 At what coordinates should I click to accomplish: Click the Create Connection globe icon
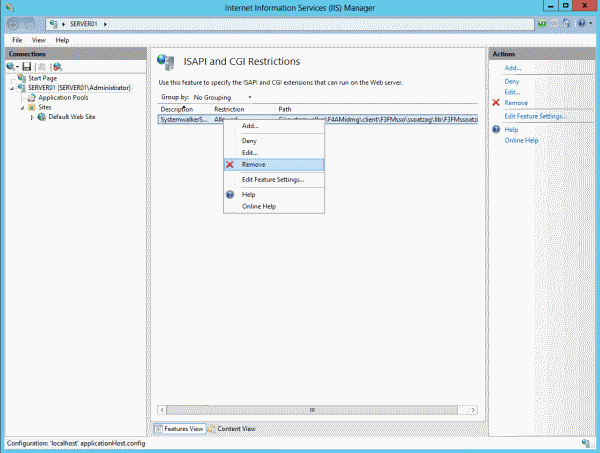point(12,67)
